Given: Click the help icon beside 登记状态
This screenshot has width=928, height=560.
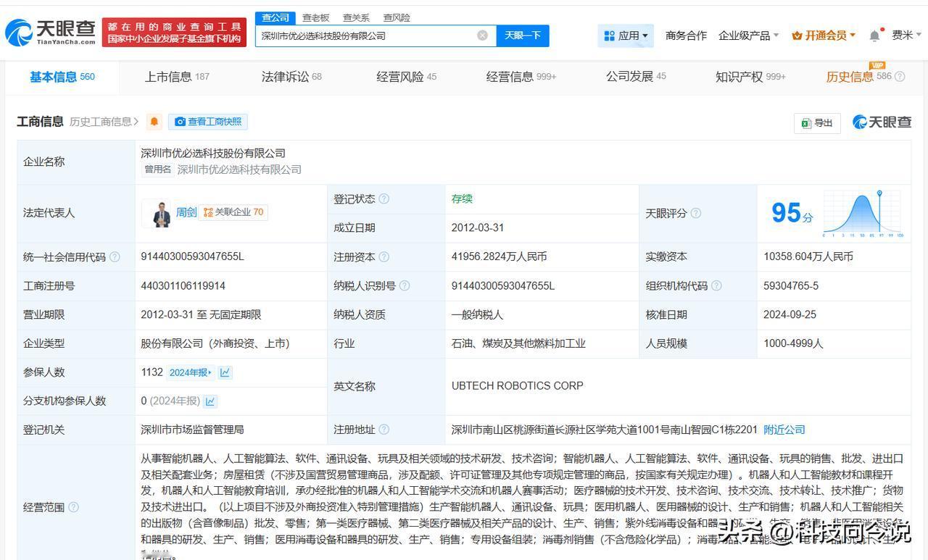Looking at the screenshot, I should 384,198.
